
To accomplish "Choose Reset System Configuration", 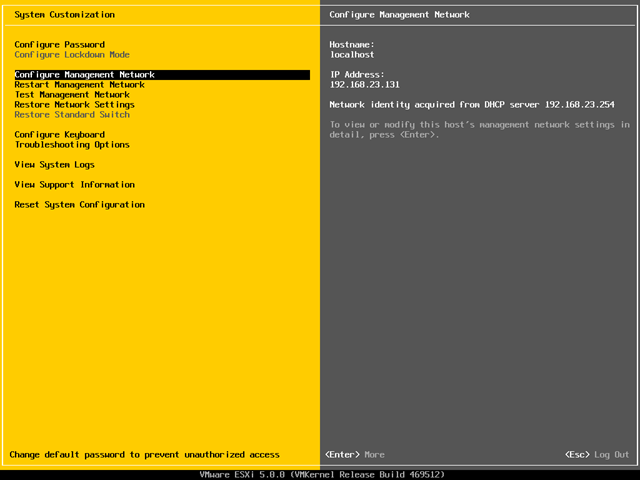I will coord(80,204).
